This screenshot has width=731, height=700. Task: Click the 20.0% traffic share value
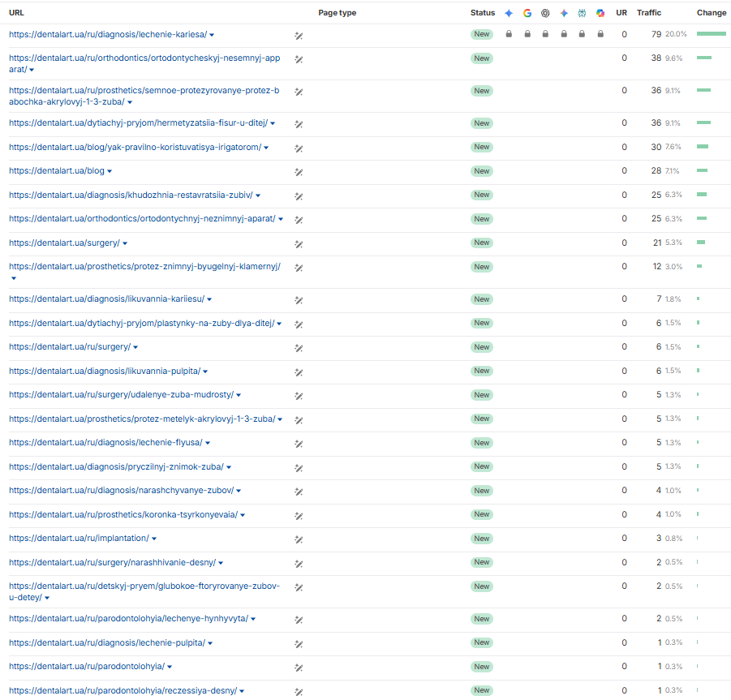tap(676, 34)
